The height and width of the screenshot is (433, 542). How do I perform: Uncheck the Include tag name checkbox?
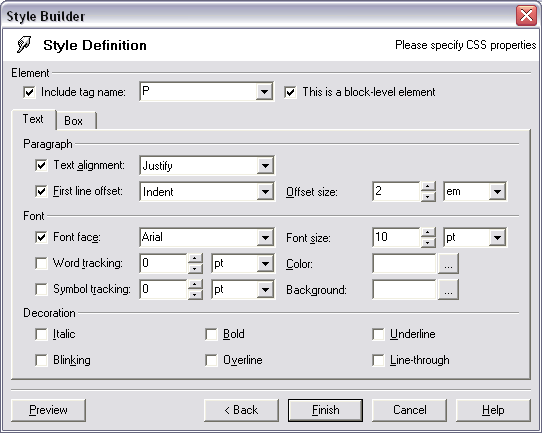tap(29, 92)
